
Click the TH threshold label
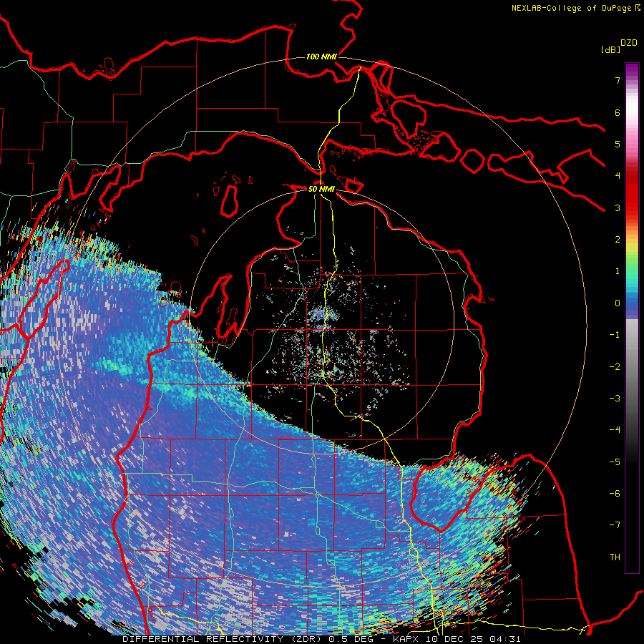615,557
